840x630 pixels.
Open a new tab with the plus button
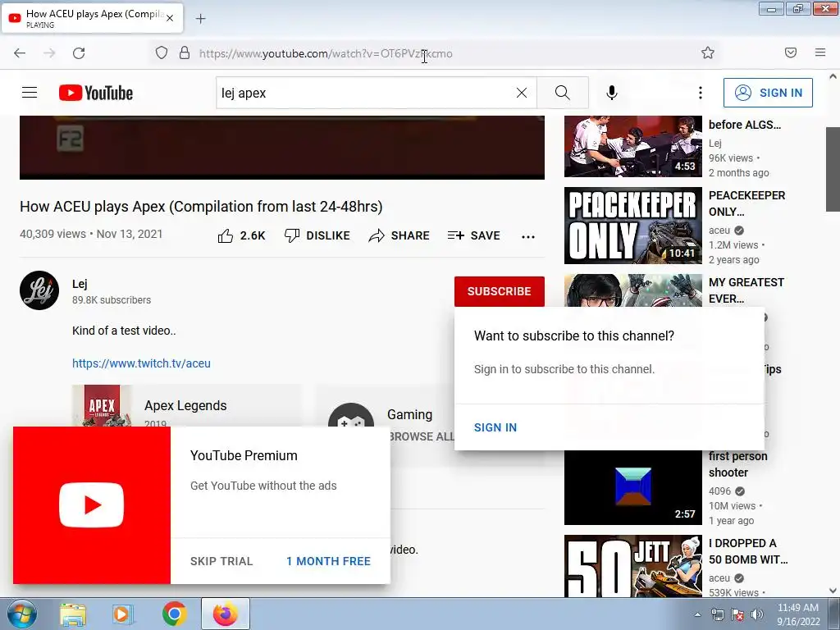200,19
